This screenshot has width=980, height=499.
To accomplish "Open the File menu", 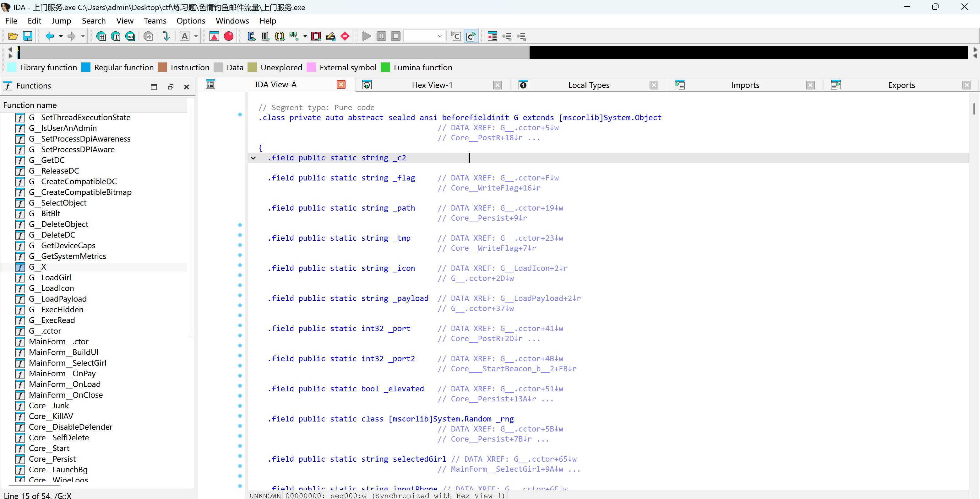I will [x=11, y=21].
